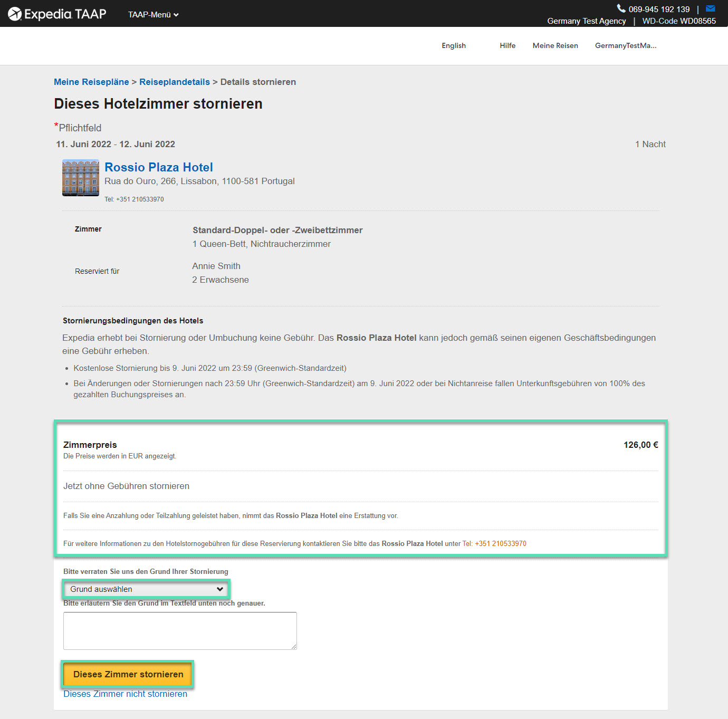Viewport: 728px width, 719px height.
Task: Open the Grund auswählen dropdown
Action: 146,589
